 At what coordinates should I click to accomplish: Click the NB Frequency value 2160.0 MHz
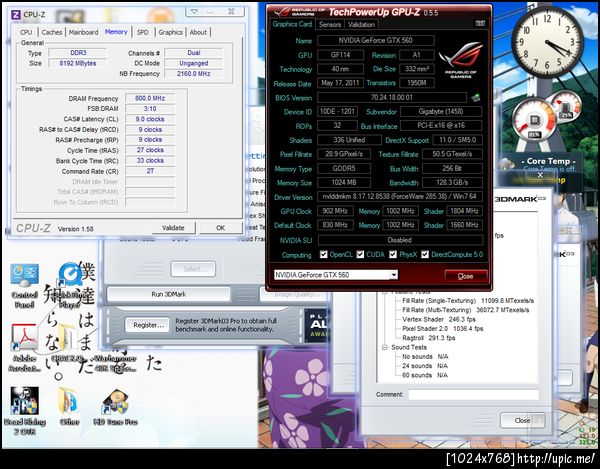click(194, 73)
